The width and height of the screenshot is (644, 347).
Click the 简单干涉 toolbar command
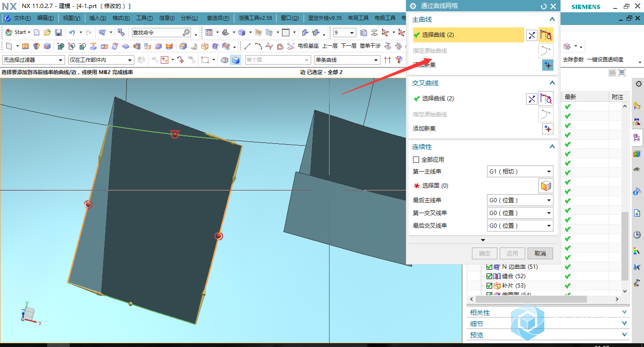click(370, 46)
